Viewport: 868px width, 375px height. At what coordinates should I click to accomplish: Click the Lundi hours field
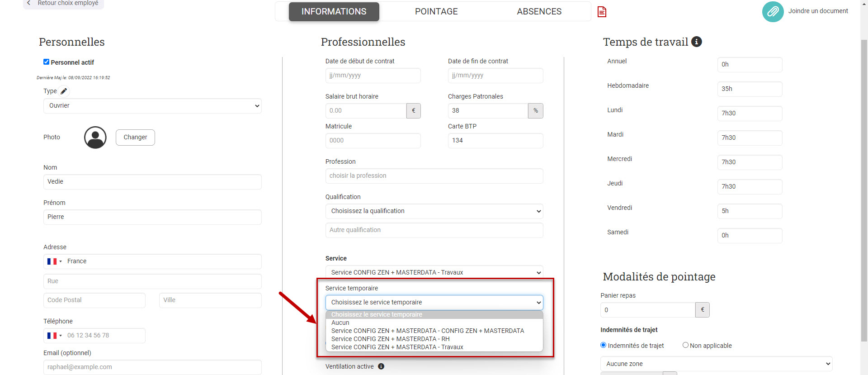750,114
